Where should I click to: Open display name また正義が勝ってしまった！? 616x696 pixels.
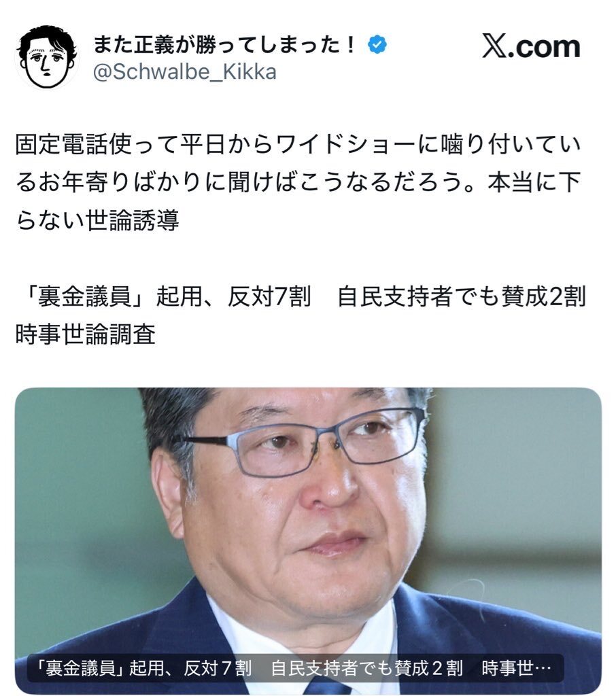coord(225,44)
